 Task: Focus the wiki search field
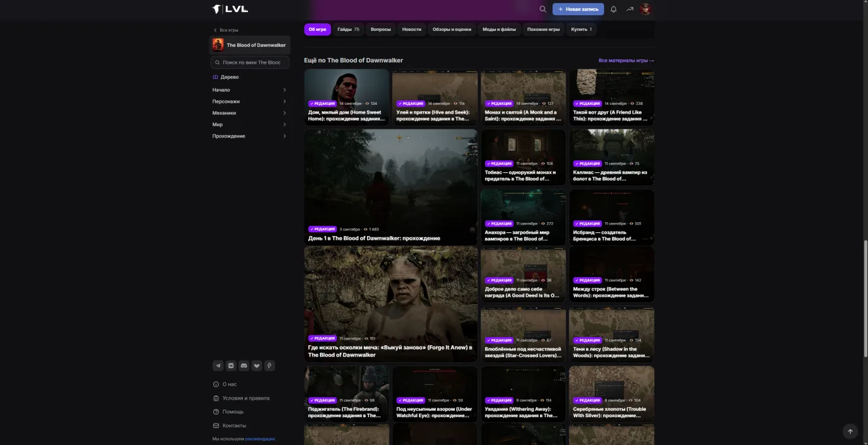[x=250, y=62]
